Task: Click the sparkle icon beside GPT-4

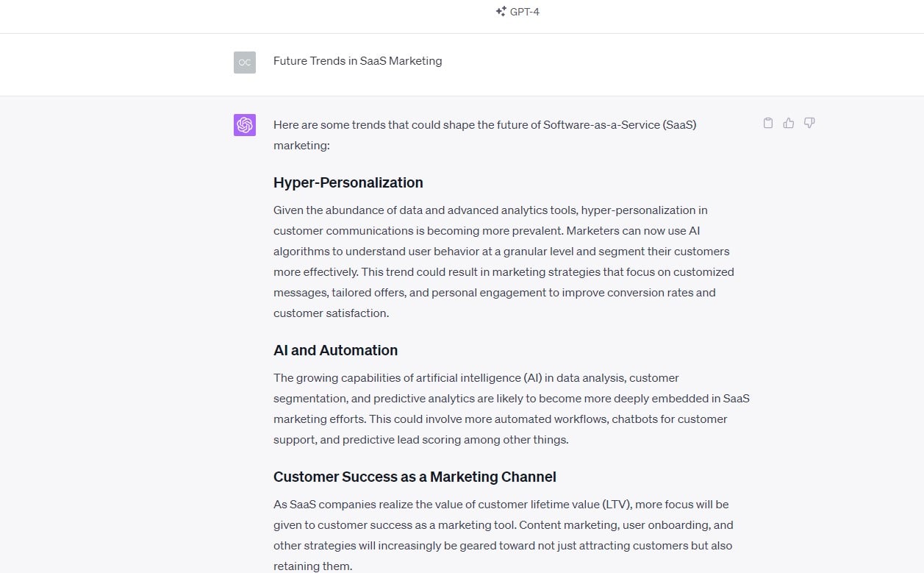Action: [x=501, y=11]
